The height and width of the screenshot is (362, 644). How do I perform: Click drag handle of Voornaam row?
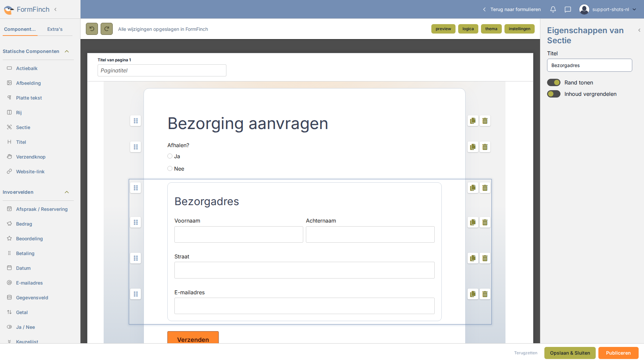click(136, 222)
